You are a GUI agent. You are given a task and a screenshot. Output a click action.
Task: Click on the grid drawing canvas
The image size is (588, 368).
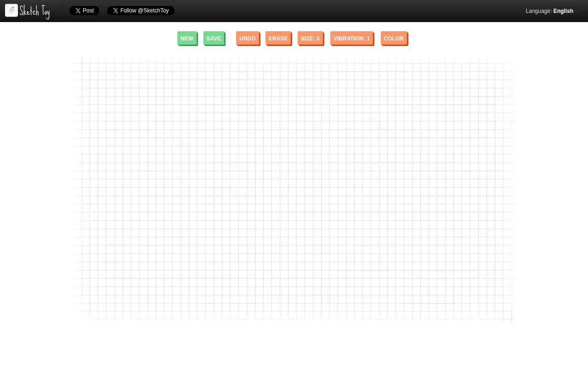pyautogui.click(x=294, y=189)
